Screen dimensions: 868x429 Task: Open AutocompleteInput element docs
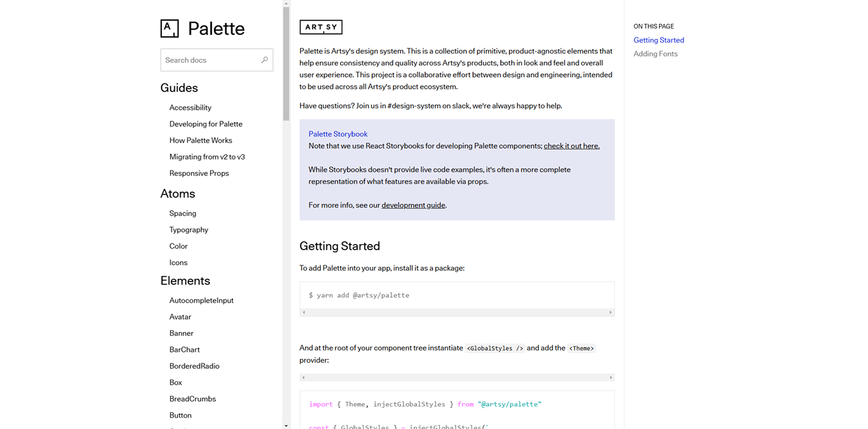(201, 301)
